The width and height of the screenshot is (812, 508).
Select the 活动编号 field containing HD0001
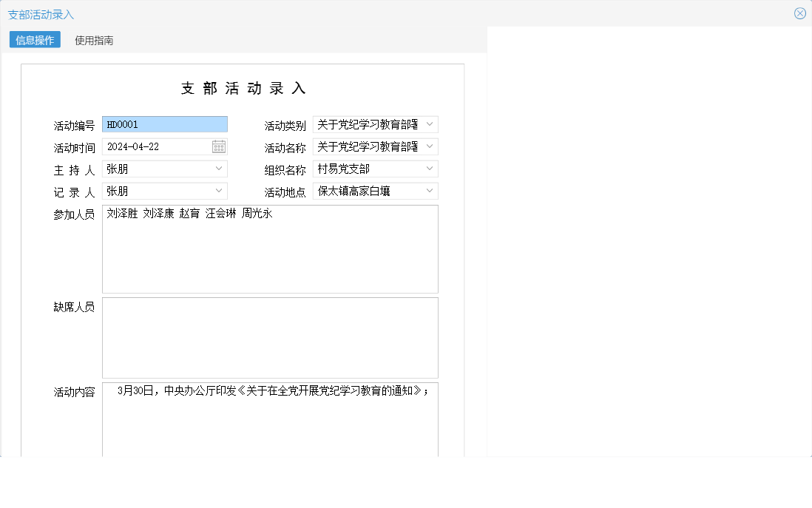tap(164, 123)
